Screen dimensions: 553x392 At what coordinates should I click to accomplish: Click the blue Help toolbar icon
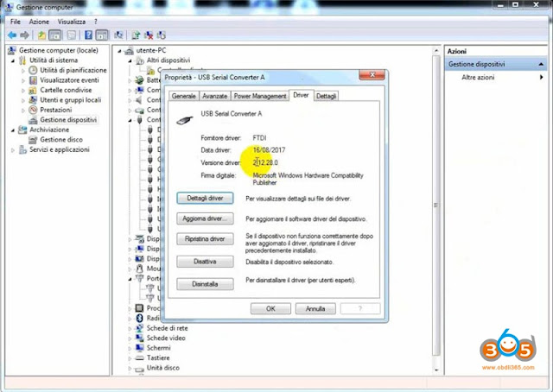coord(88,35)
